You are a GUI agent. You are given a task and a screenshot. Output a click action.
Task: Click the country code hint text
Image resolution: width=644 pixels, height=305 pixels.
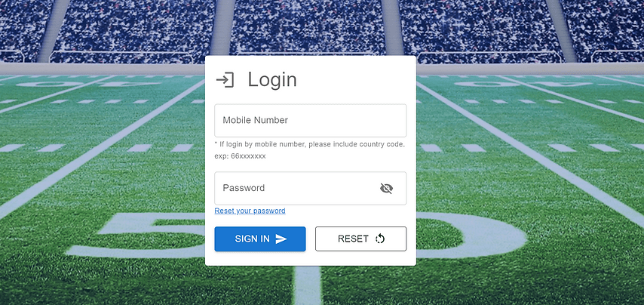[310, 144]
